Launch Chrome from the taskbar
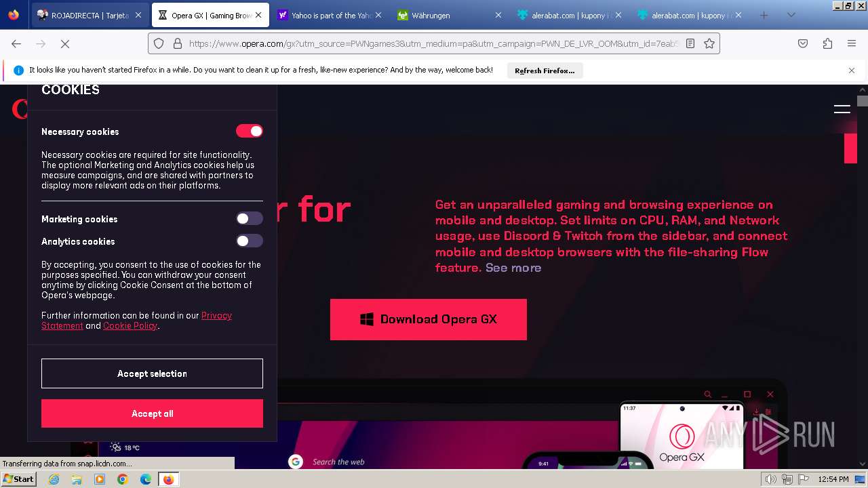 (x=123, y=479)
